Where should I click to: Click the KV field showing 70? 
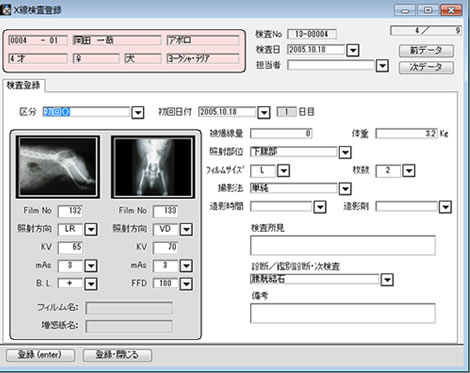click(x=165, y=247)
